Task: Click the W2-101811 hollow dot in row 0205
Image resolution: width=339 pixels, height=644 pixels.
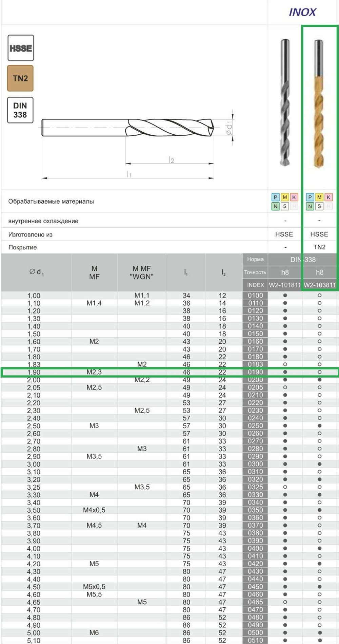Action: point(285,387)
